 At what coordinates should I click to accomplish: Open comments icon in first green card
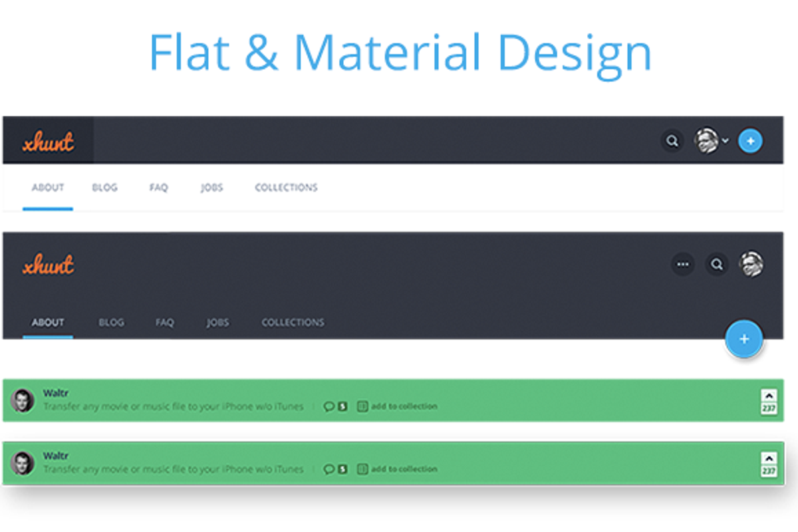(329, 406)
